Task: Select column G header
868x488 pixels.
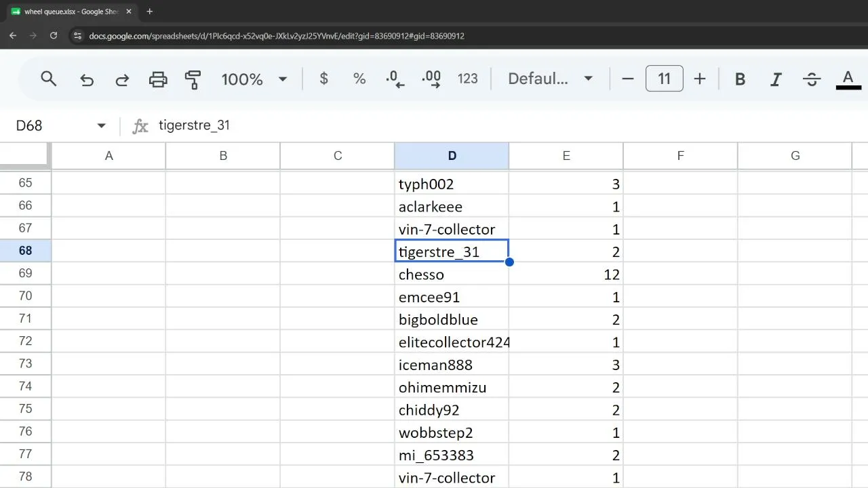Action: (x=795, y=156)
